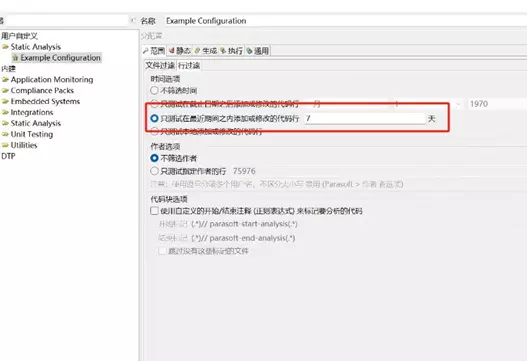Click the 名称 field with Example Configuration

click(x=346, y=21)
